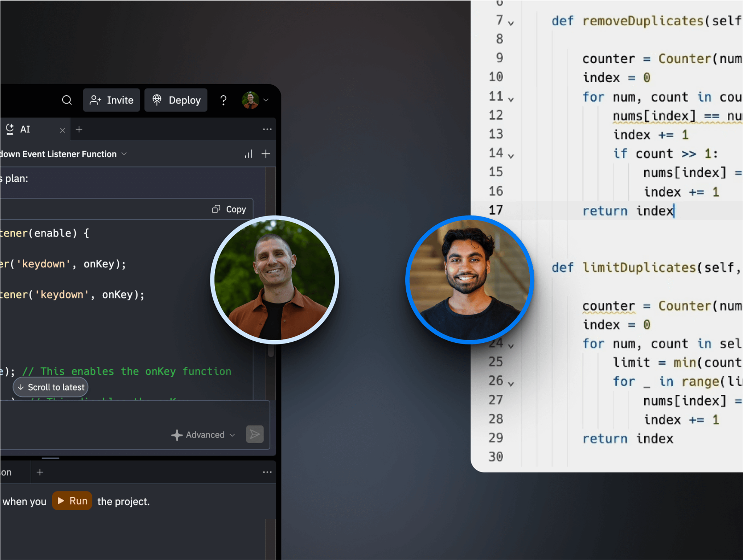Send the message with the paper-plane icon
Viewport: 743px width, 560px height.
(x=255, y=435)
